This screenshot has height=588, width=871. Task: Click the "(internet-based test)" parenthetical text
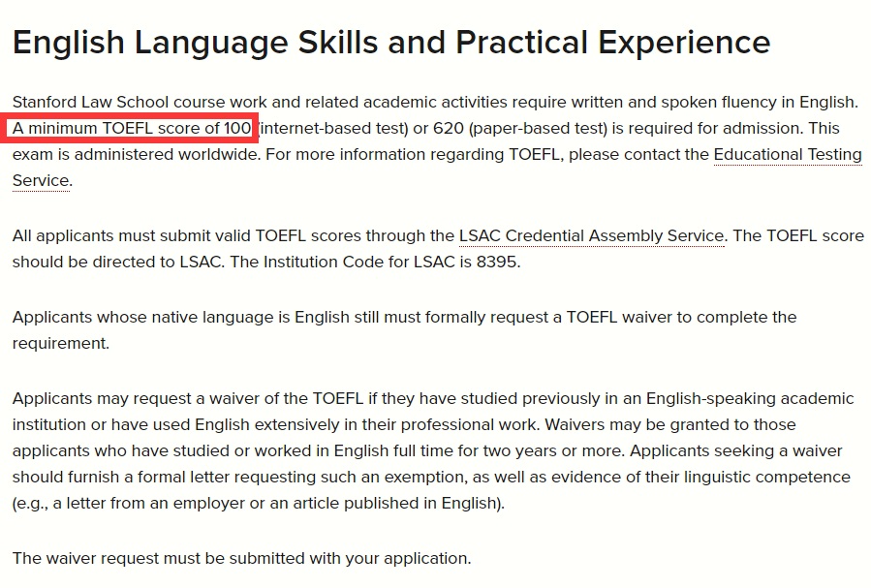click(x=334, y=128)
